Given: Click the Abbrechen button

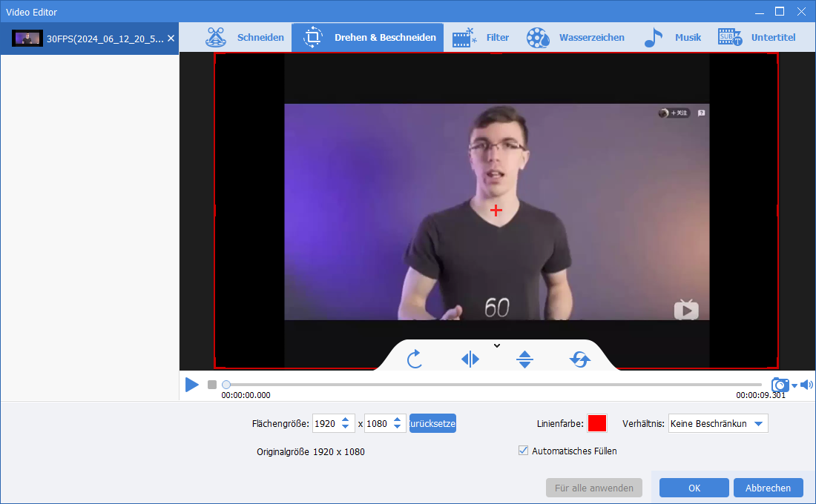Looking at the screenshot, I should point(768,488).
